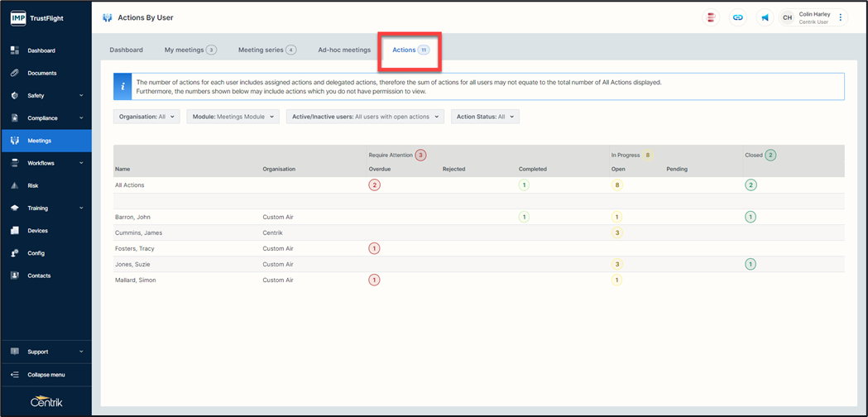868x417 pixels.
Task: Open the Module filter dropdown
Action: point(233,117)
